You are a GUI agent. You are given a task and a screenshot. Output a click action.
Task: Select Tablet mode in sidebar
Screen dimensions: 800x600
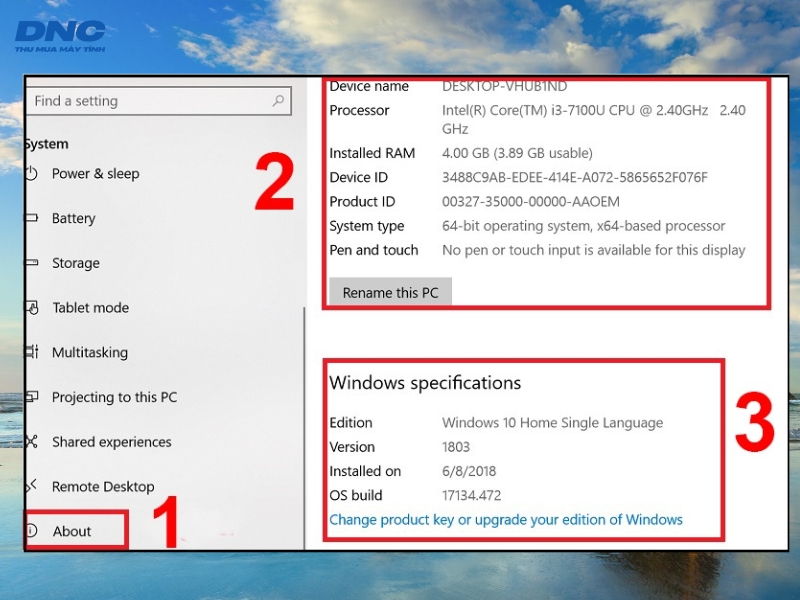tap(90, 308)
